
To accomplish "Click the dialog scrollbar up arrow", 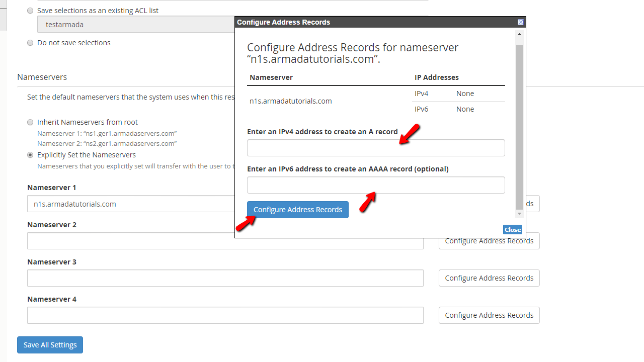I will point(520,34).
